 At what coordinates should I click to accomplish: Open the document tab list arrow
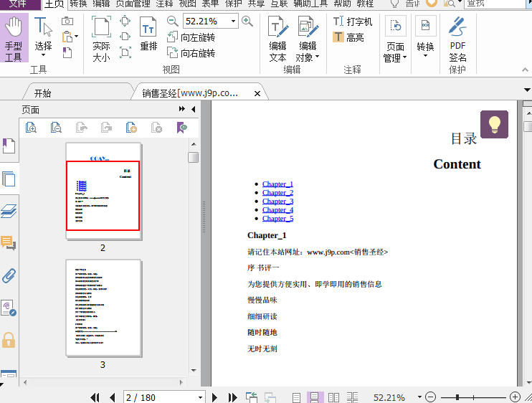click(527, 90)
